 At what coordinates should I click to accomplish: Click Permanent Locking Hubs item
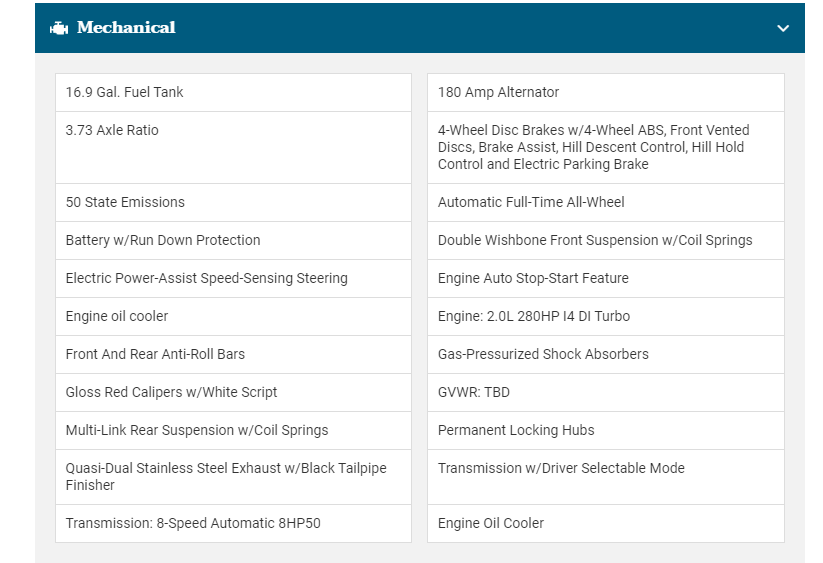pos(516,430)
